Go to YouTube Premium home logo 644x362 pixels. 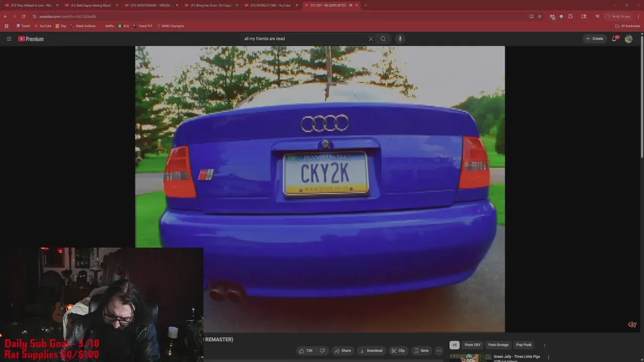pyautogui.click(x=31, y=39)
